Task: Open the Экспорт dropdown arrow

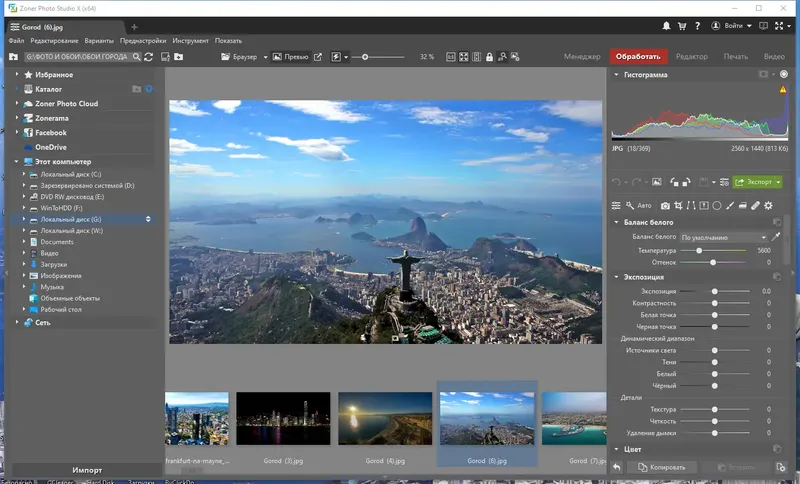Action: tap(779, 182)
